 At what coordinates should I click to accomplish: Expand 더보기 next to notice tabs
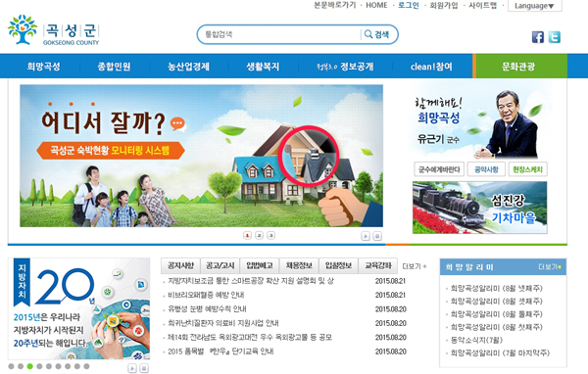415,266
